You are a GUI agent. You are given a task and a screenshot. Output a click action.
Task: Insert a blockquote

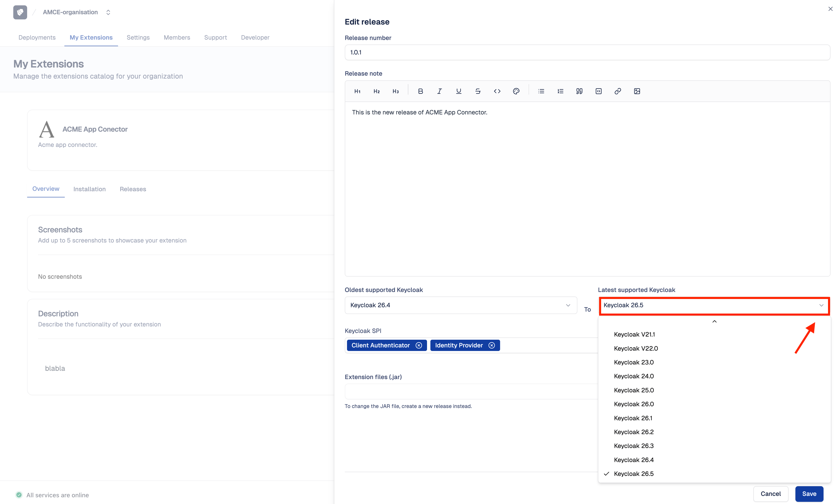click(x=579, y=91)
